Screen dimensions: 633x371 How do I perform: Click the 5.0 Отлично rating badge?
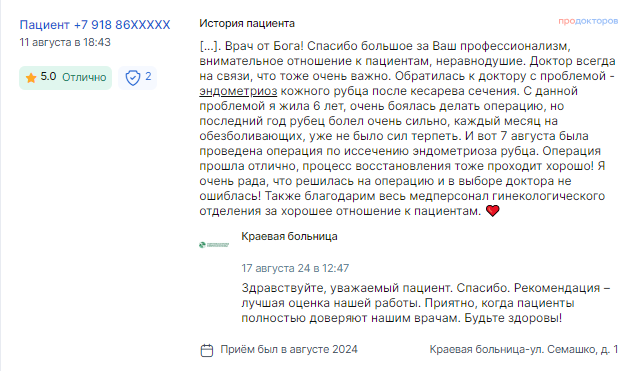[x=65, y=78]
